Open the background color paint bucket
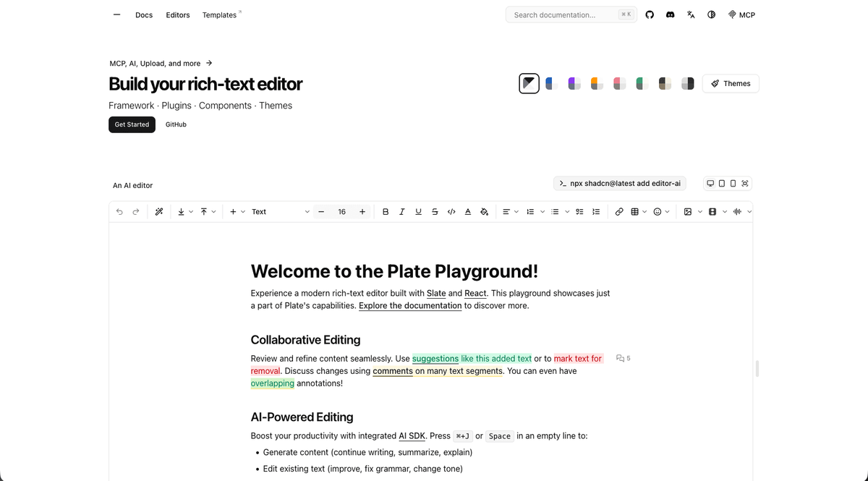 [485, 212]
